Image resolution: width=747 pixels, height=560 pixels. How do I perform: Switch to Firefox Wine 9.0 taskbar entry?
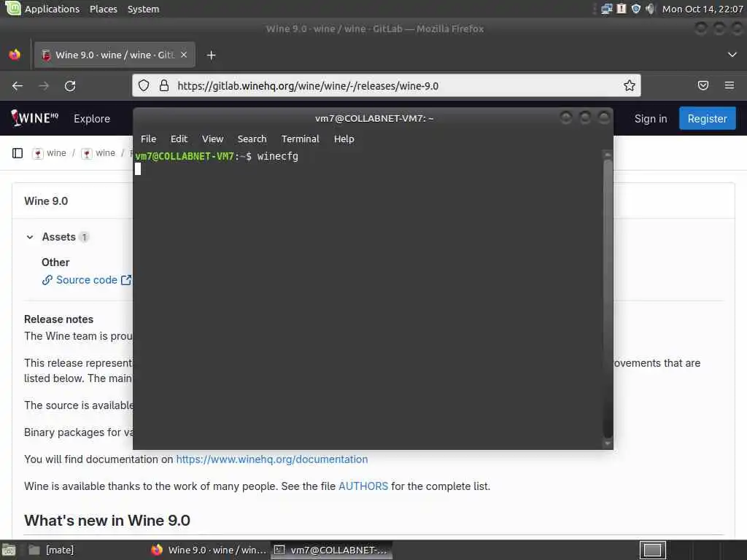point(208,550)
